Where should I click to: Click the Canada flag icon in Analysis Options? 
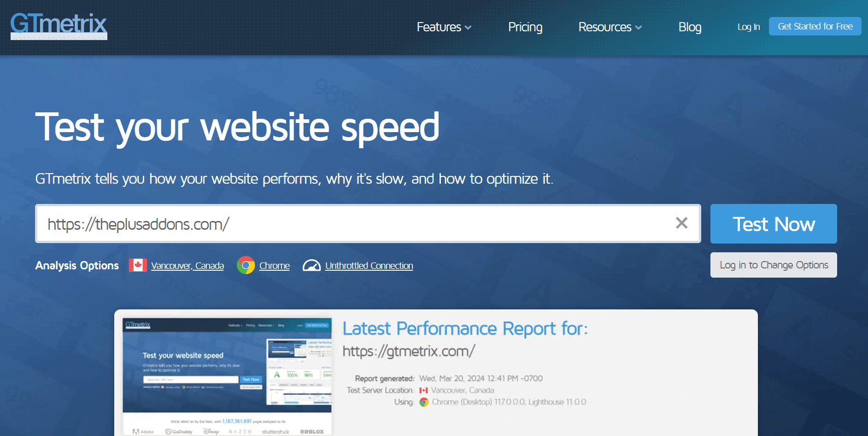click(x=138, y=265)
